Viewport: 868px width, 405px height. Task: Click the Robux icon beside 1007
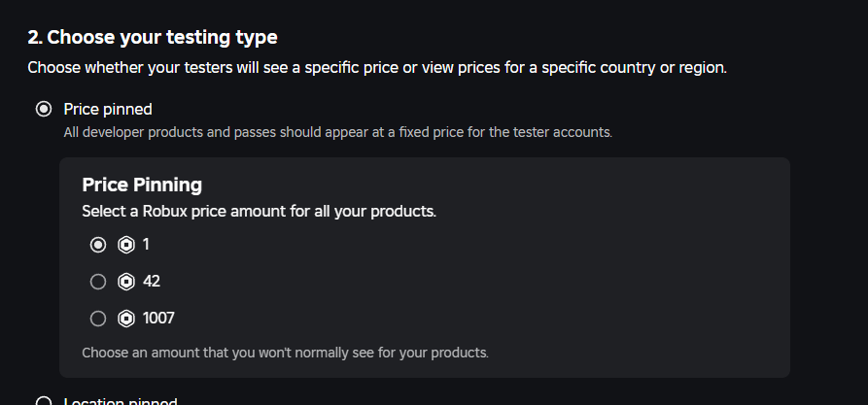point(125,319)
